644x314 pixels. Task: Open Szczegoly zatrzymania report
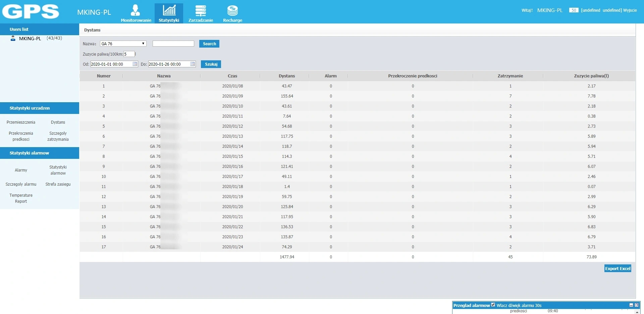(x=58, y=136)
